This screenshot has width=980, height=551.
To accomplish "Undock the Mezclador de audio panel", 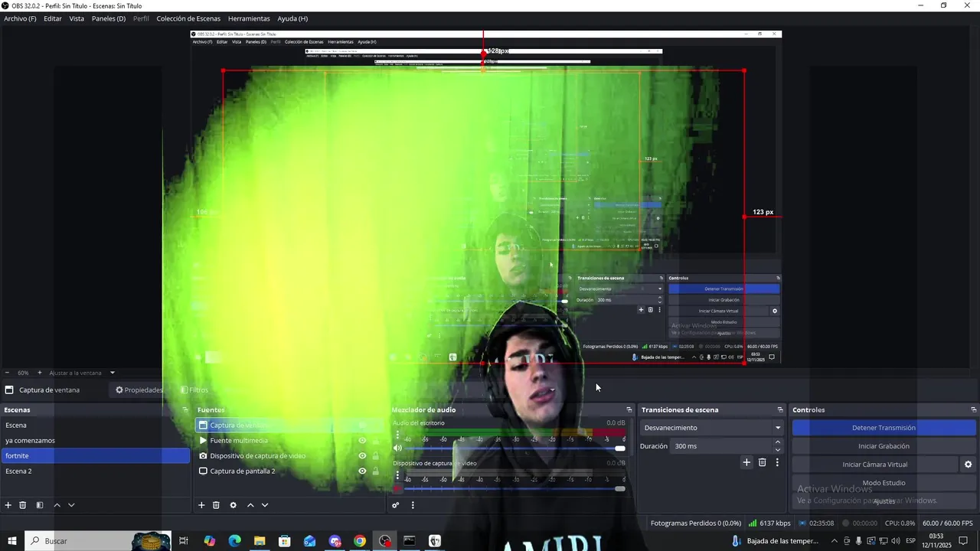I will (629, 410).
